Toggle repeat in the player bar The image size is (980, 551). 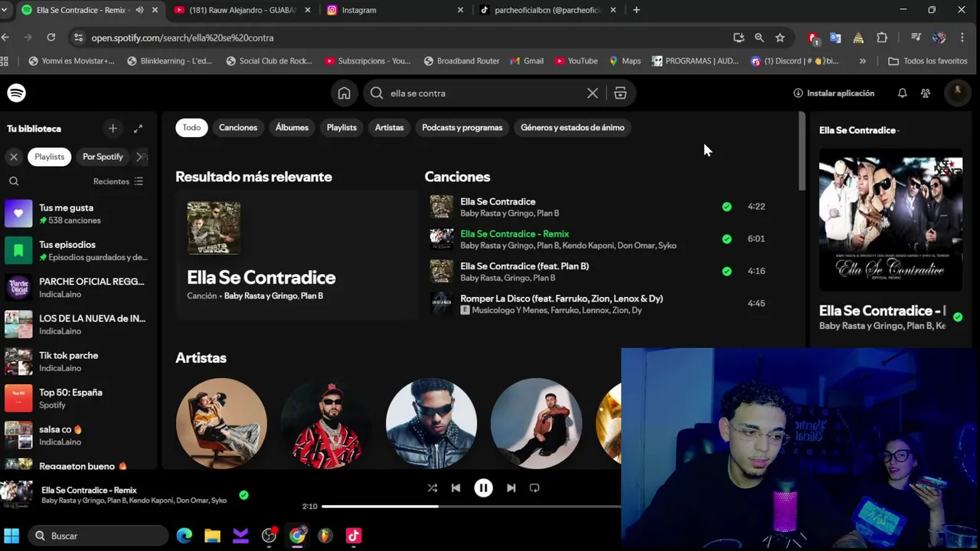click(534, 487)
